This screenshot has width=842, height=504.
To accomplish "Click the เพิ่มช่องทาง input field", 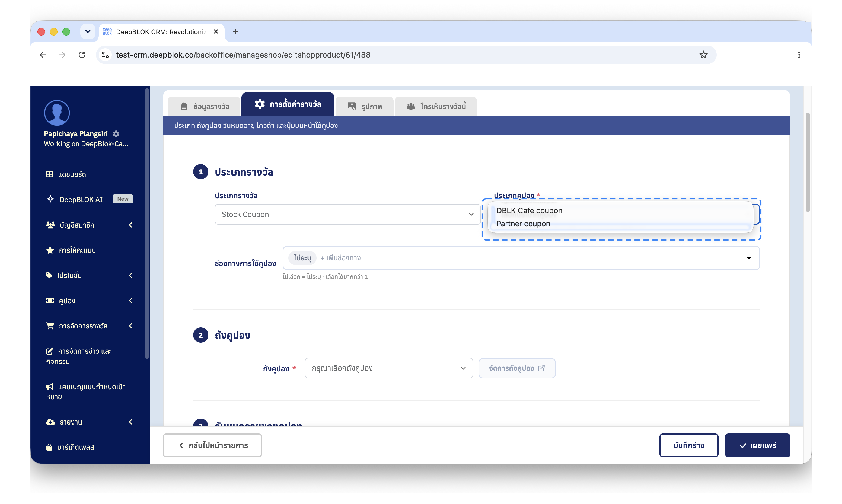I will click(340, 258).
